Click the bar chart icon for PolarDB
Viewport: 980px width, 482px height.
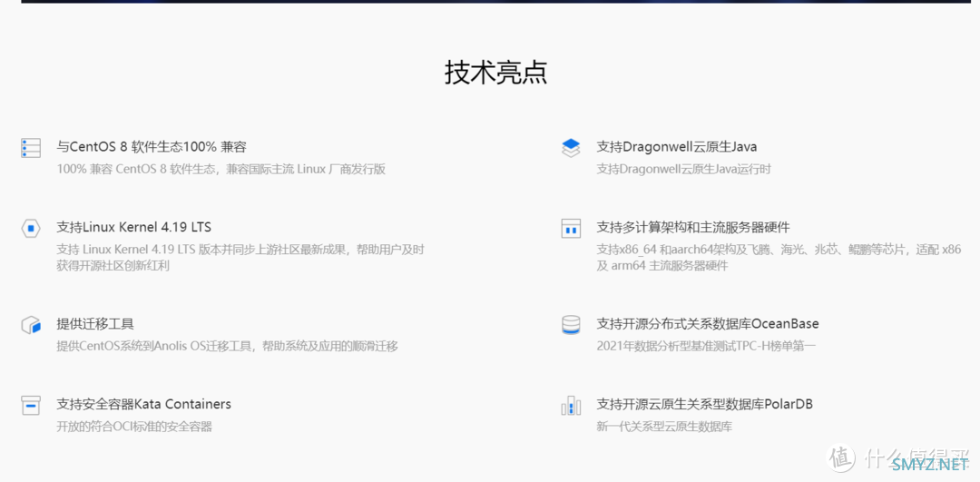571,405
